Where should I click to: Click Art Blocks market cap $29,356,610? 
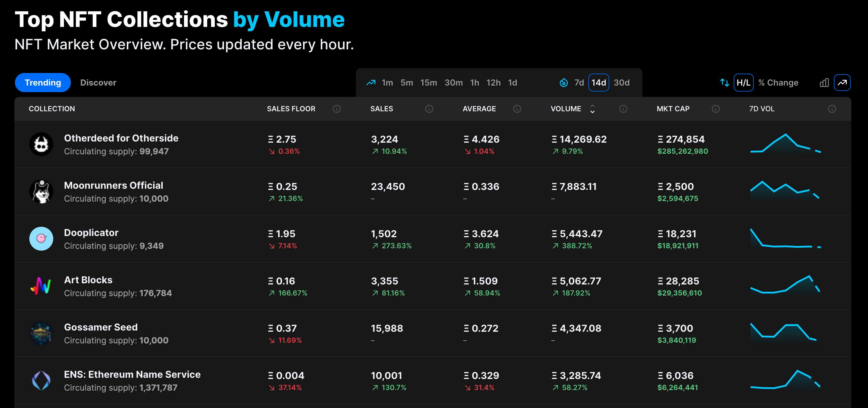click(x=679, y=293)
